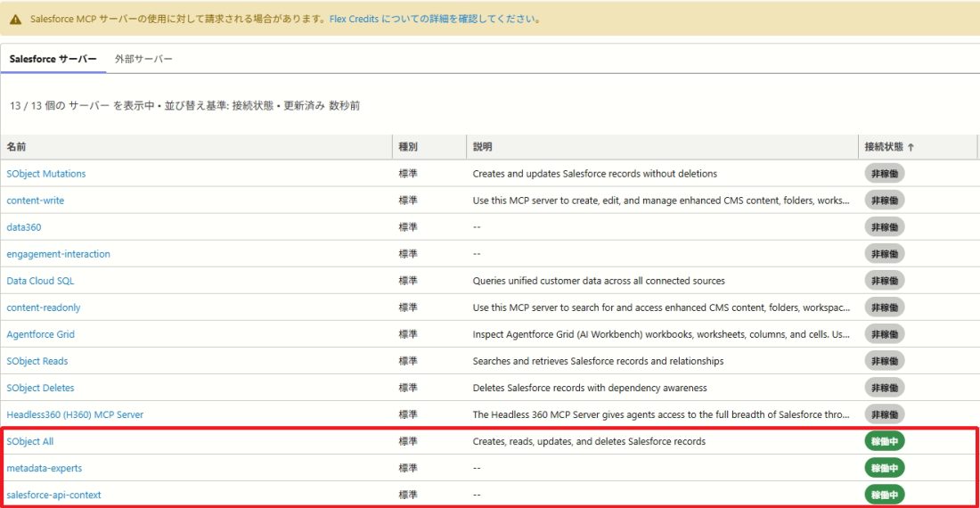The image size is (980, 508).
Task: Click the Inspect Agentforce Grid description text
Action: (661, 334)
